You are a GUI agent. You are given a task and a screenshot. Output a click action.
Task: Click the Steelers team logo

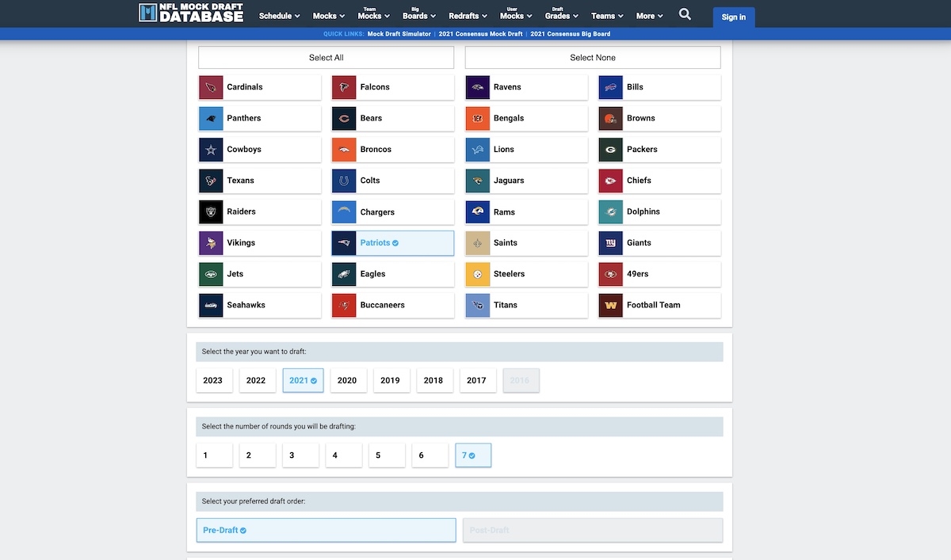(x=477, y=274)
